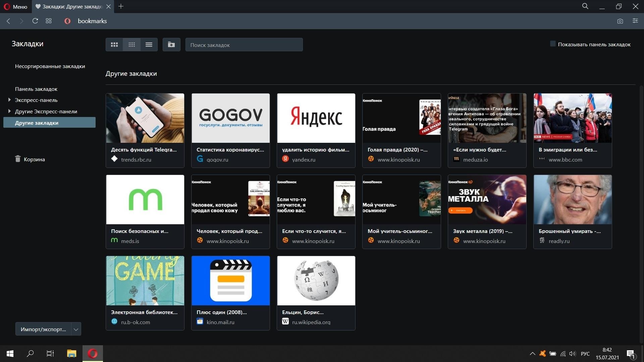The width and height of the screenshot is (644, 362).
Task: Open the Яндекс удалить историю bookmark
Action: (x=316, y=130)
